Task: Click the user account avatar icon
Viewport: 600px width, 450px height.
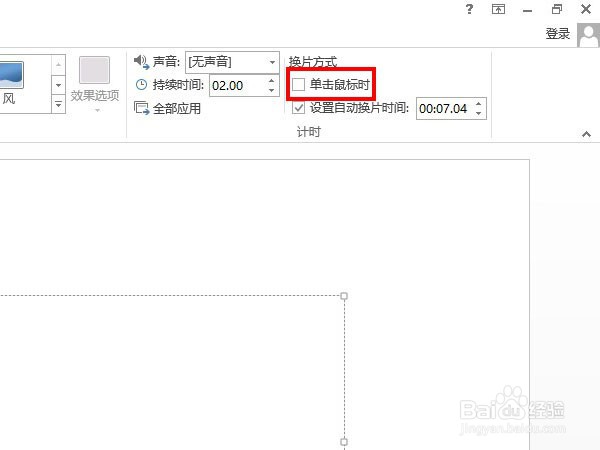Action: pyautogui.click(x=589, y=35)
